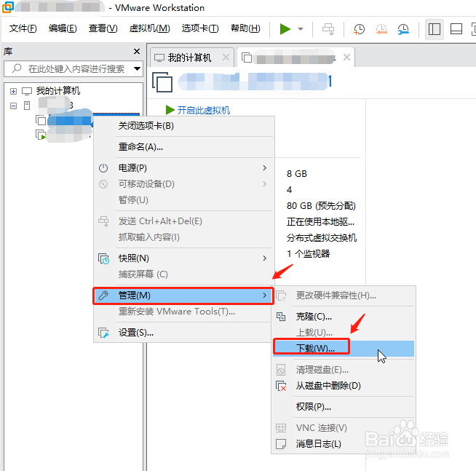Screen dimensions: 476x471
Task: Click the power icon beside 电源(P)
Action: tap(103, 168)
